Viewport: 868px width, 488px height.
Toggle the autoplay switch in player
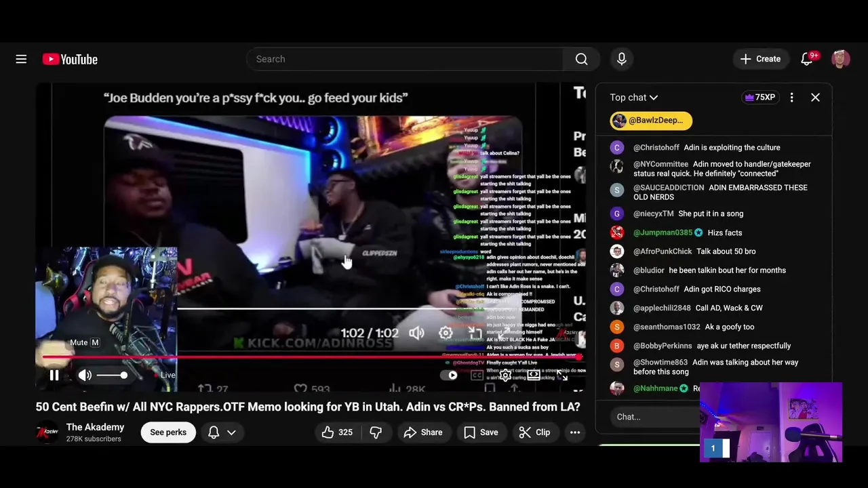[449, 375]
